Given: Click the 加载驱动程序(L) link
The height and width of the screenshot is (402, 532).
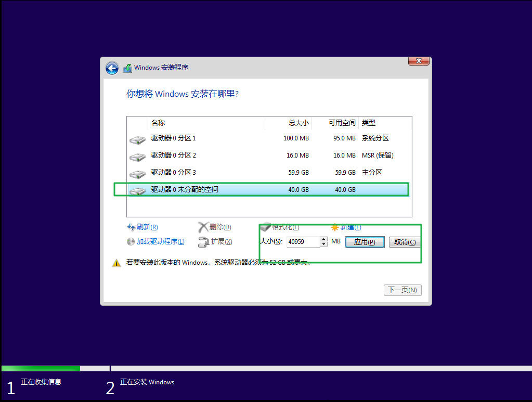Looking at the screenshot, I should [x=161, y=241].
